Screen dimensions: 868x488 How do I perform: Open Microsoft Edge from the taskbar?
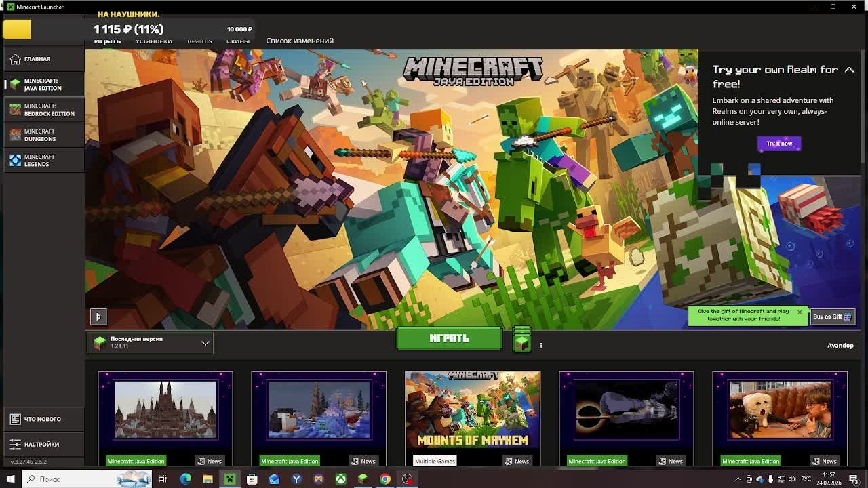point(186,479)
